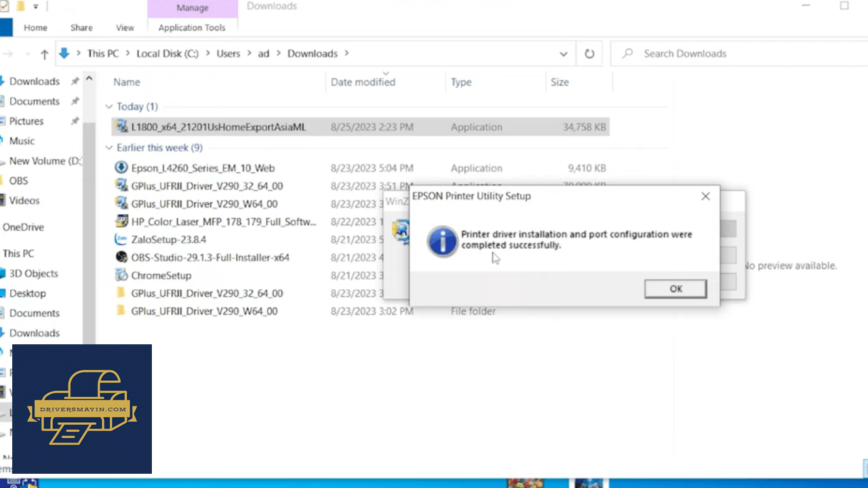Open the OBS folder in sidebar
The image size is (868, 488).
tap(18, 181)
